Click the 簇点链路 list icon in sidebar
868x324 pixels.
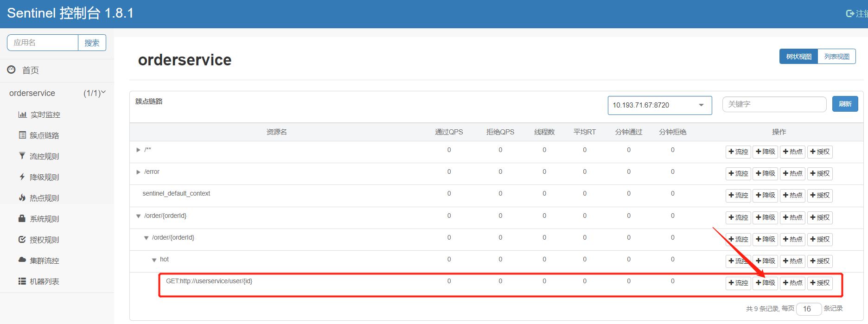22,135
